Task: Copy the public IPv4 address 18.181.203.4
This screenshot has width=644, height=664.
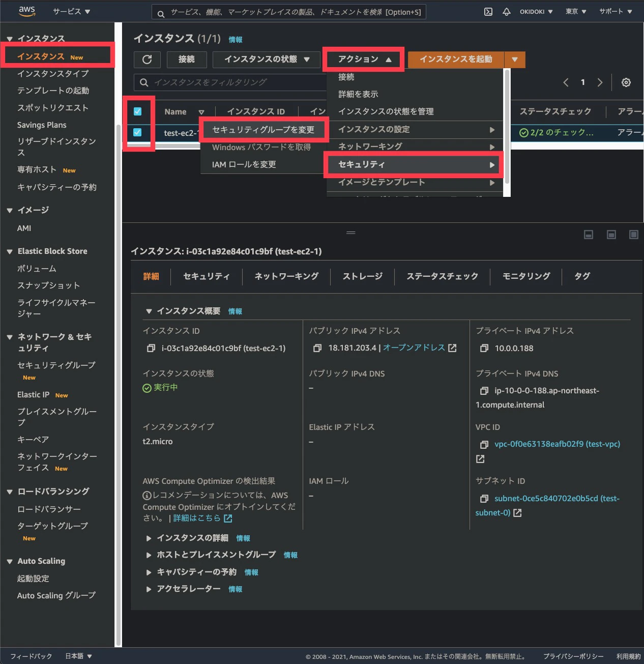Action: [x=317, y=349]
